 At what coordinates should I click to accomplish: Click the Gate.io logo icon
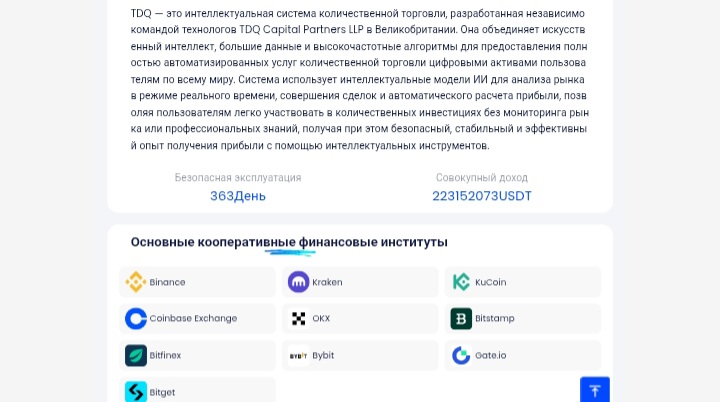pos(461,355)
